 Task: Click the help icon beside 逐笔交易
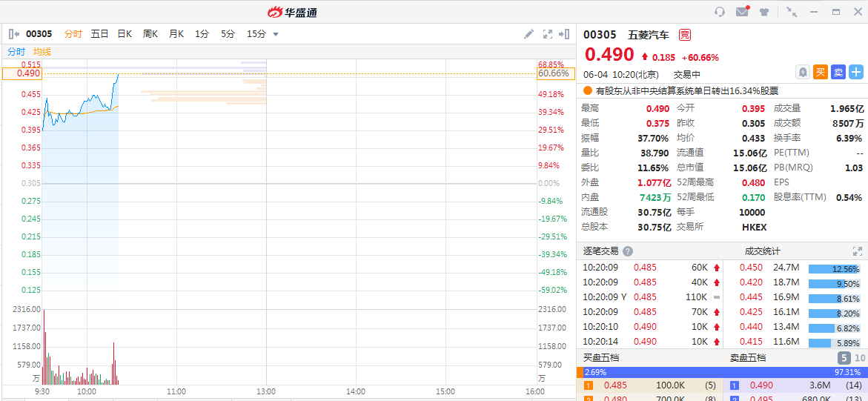[627, 251]
